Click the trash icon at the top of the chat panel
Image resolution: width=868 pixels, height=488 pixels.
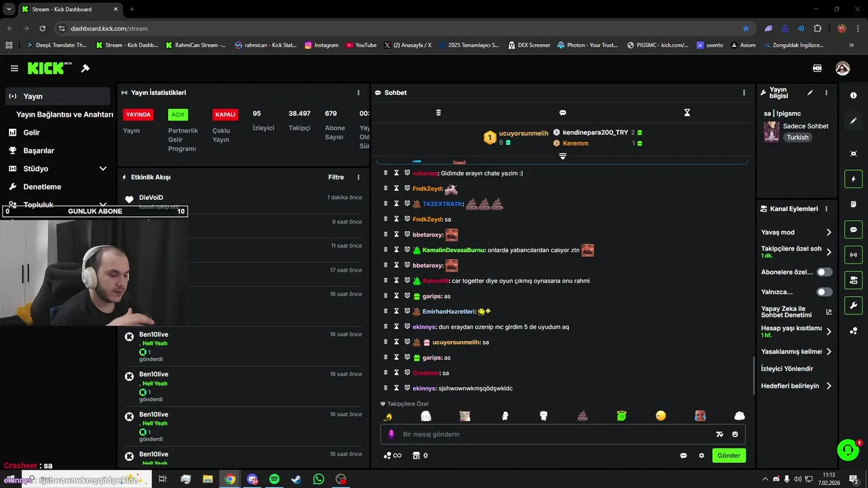[x=438, y=113]
